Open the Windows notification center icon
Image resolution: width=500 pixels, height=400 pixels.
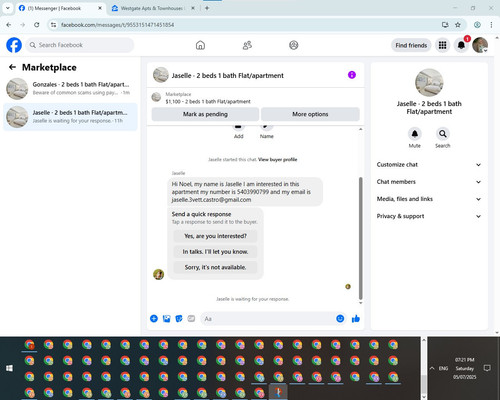pos(487,368)
